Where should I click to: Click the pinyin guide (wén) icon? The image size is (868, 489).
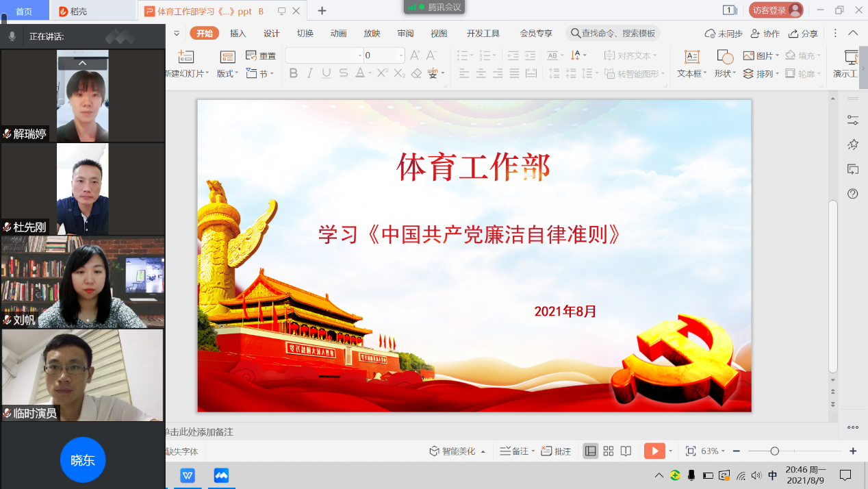[x=433, y=73]
